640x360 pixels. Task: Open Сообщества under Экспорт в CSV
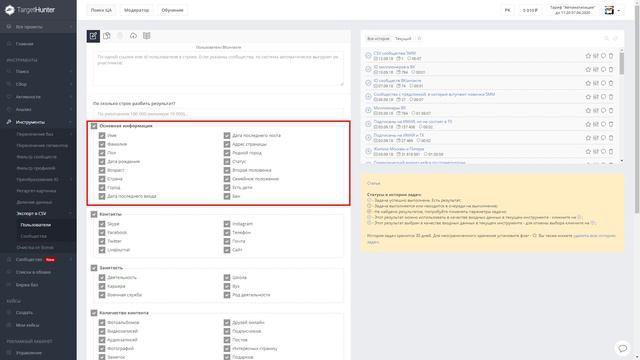click(33, 236)
